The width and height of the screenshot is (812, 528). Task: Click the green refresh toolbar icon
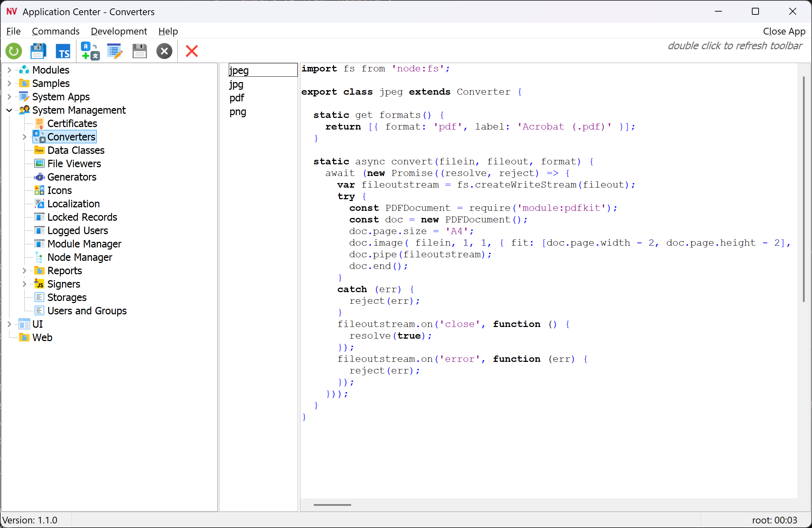click(14, 51)
